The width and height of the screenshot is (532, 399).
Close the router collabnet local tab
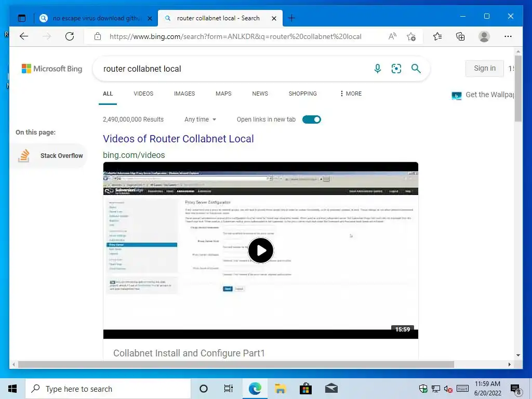274,18
